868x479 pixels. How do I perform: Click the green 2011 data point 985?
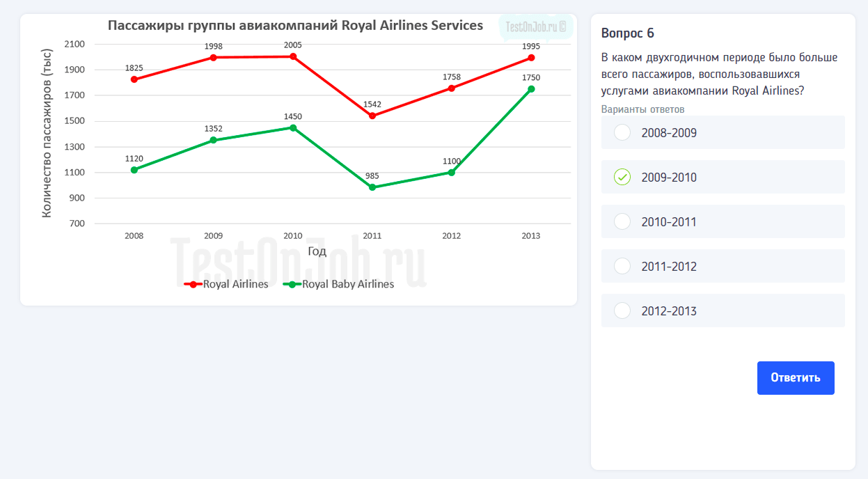click(372, 187)
